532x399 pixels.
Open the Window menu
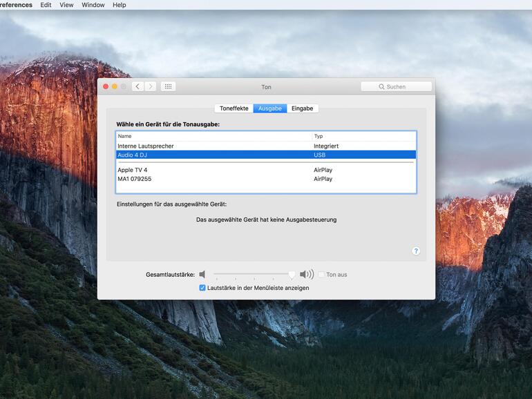(x=93, y=5)
